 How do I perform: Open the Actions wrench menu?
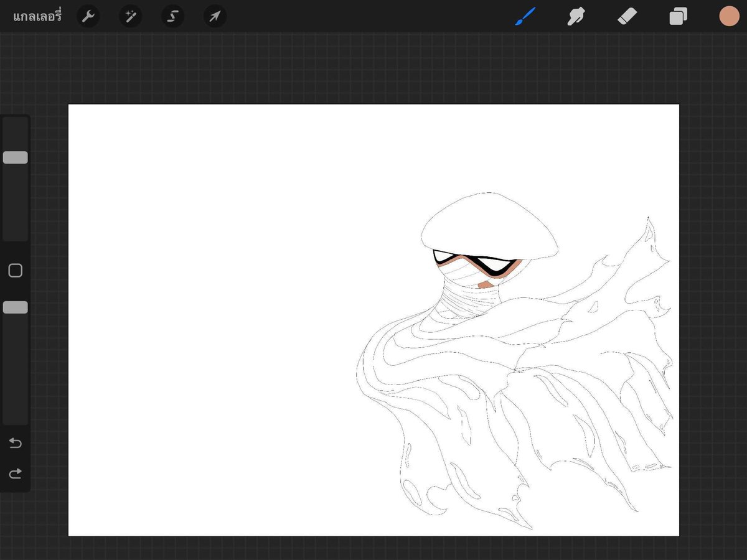88,16
